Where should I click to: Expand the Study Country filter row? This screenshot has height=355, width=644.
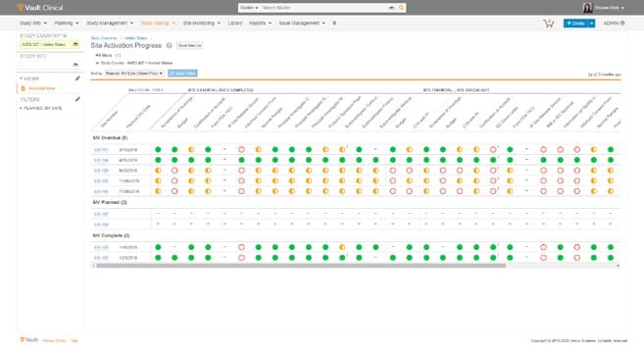97,63
